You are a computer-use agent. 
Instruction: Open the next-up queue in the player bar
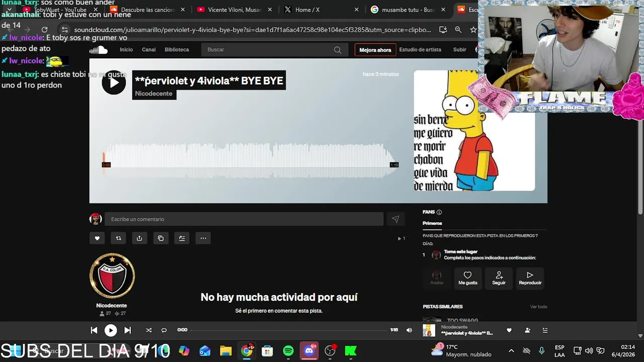(545, 330)
